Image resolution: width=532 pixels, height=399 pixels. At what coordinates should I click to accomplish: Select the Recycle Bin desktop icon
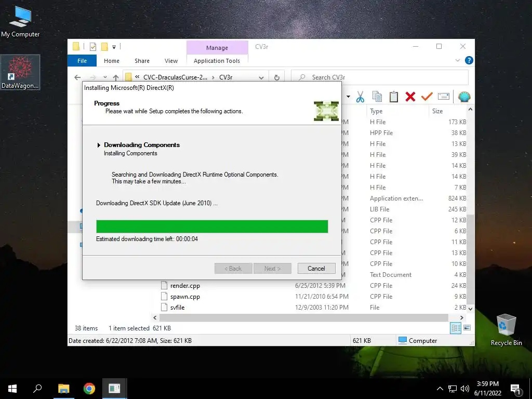point(506,330)
